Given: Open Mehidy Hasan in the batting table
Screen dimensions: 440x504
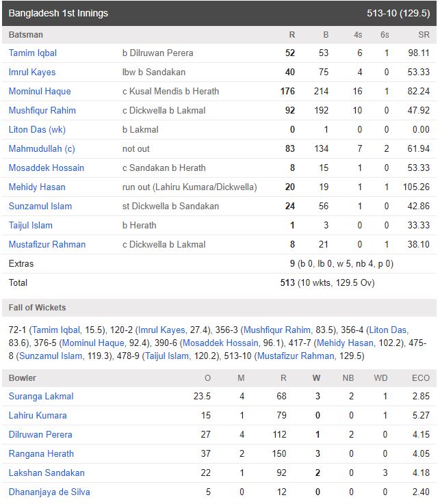Looking at the screenshot, I should [37, 187].
